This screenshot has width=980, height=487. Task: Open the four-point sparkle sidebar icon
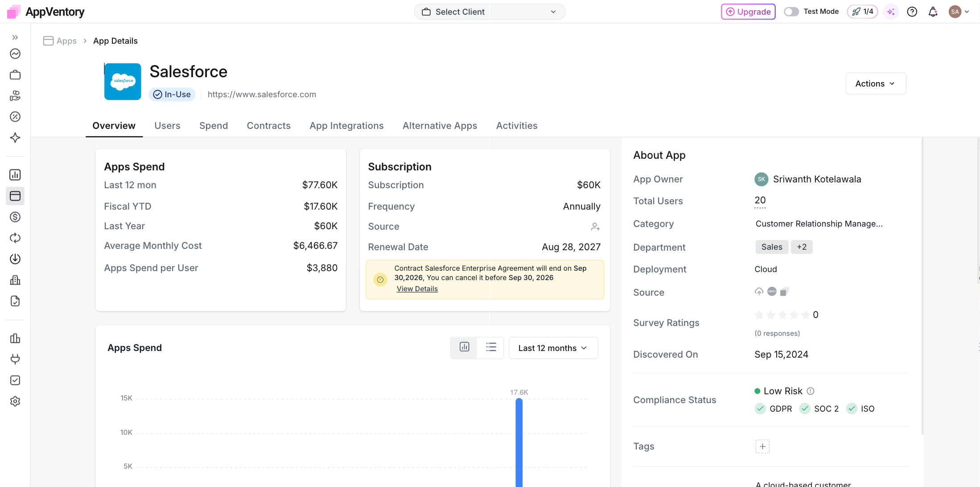pos(15,138)
